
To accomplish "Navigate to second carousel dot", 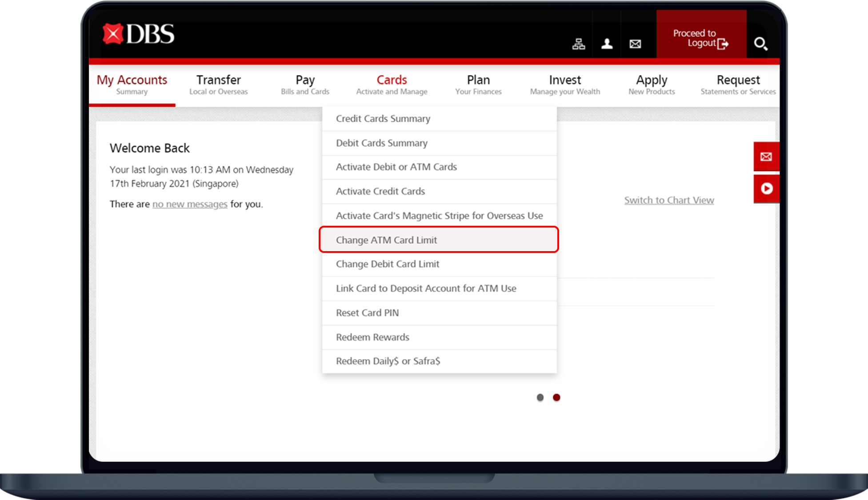I will tap(556, 397).
